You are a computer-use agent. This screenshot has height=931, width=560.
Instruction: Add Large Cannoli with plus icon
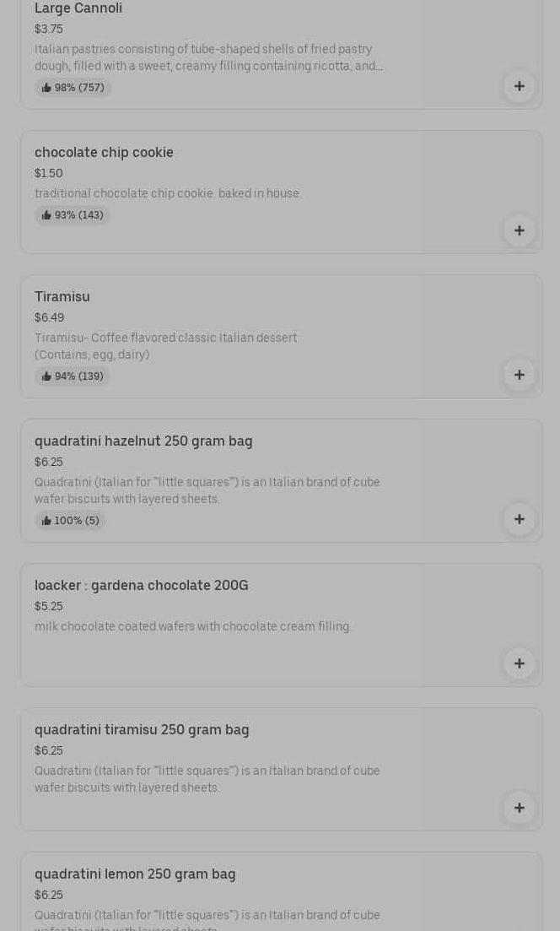519,86
